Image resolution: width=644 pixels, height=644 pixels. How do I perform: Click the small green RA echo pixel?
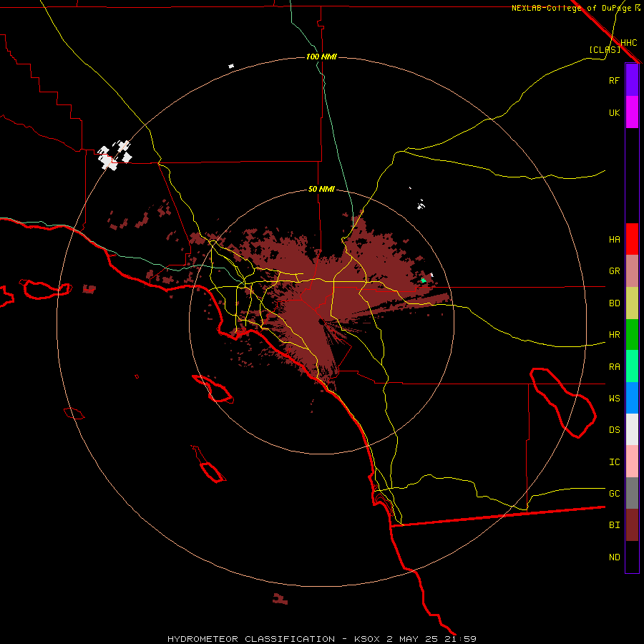(x=423, y=280)
